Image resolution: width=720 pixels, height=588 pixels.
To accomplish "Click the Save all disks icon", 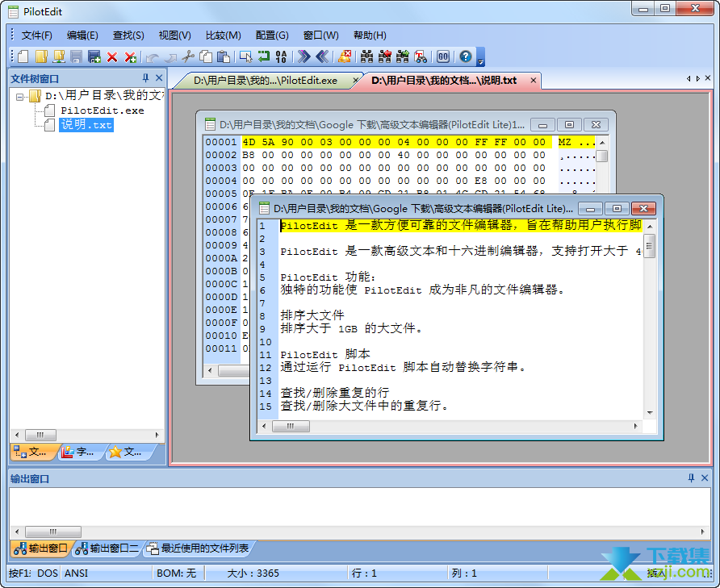I will point(94,56).
